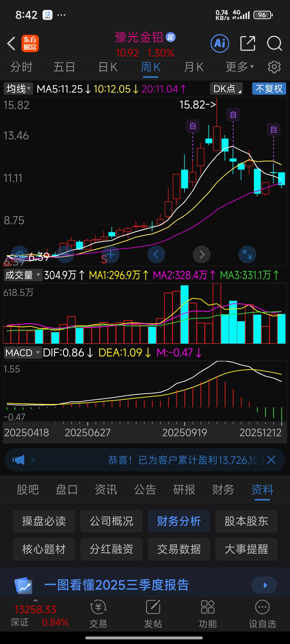Expand chart to fullscreen icon
Viewport: 290px width, 644px height.
(x=247, y=255)
